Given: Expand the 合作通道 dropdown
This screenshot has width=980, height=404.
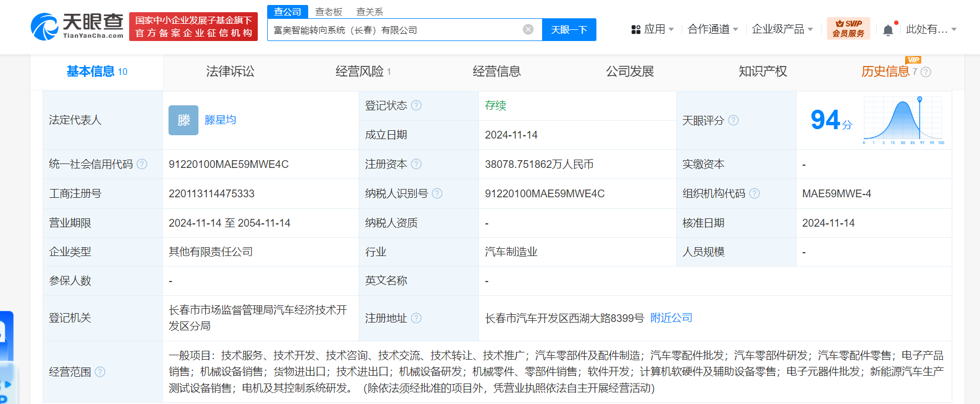Looking at the screenshot, I should [x=712, y=29].
